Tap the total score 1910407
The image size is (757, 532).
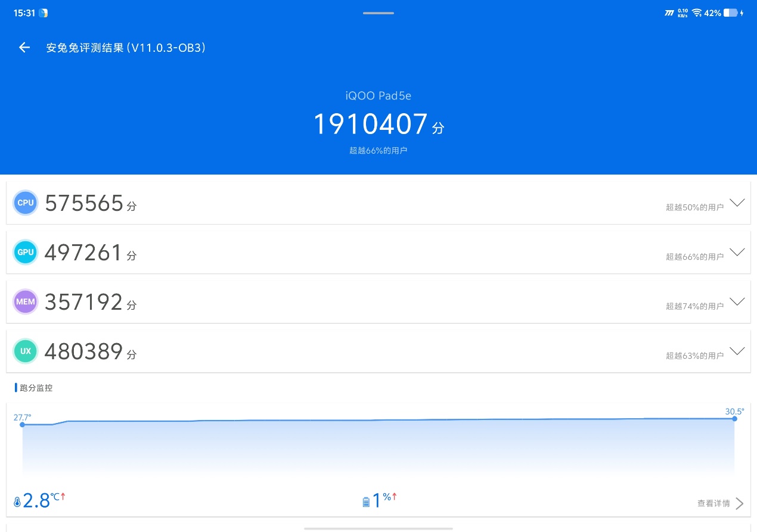coord(371,125)
